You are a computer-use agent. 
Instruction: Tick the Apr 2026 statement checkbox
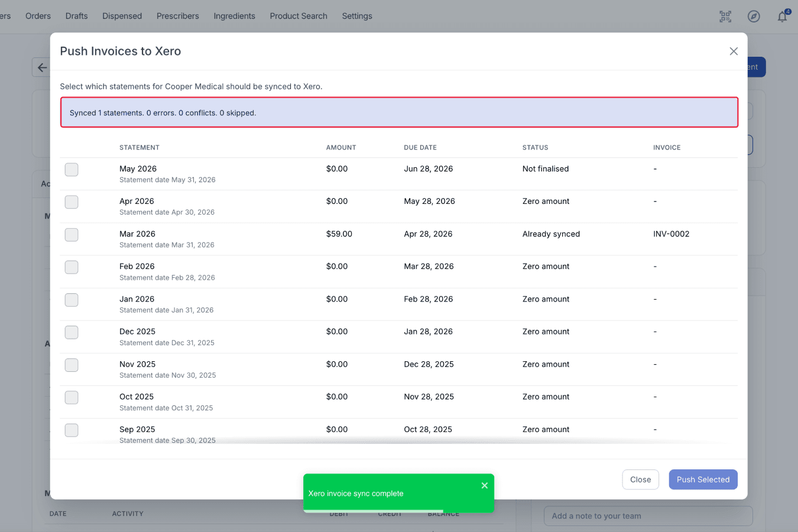pos(72,202)
